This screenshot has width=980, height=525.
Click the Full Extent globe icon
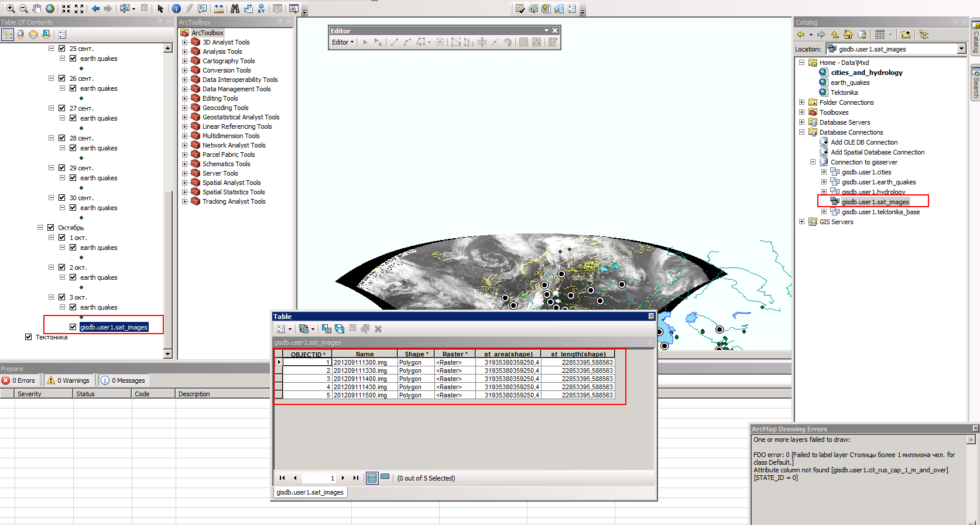[50, 8]
